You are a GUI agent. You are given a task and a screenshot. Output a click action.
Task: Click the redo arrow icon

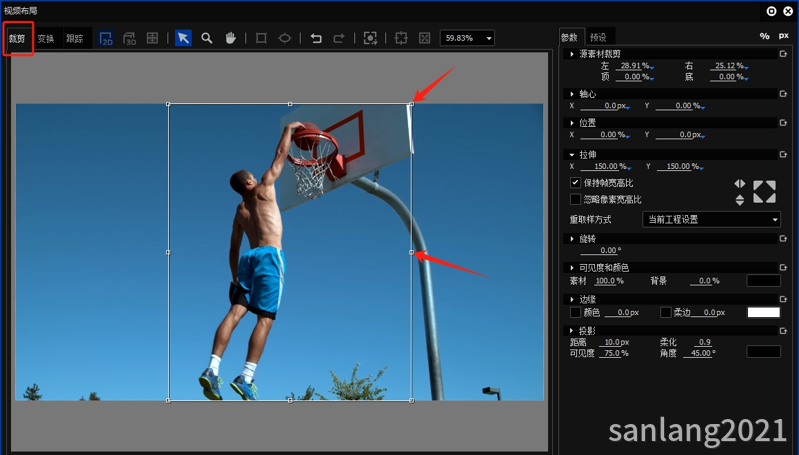pyautogui.click(x=339, y=38)
